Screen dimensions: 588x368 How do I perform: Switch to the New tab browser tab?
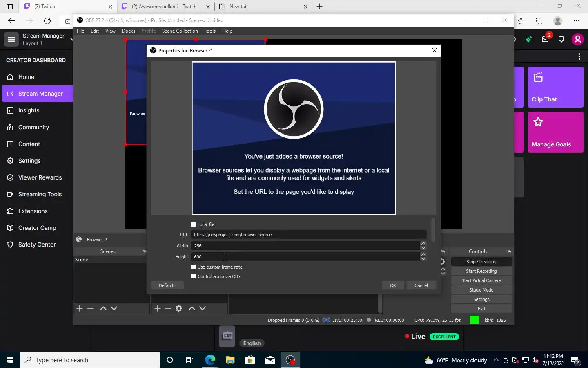coord(263,7)
